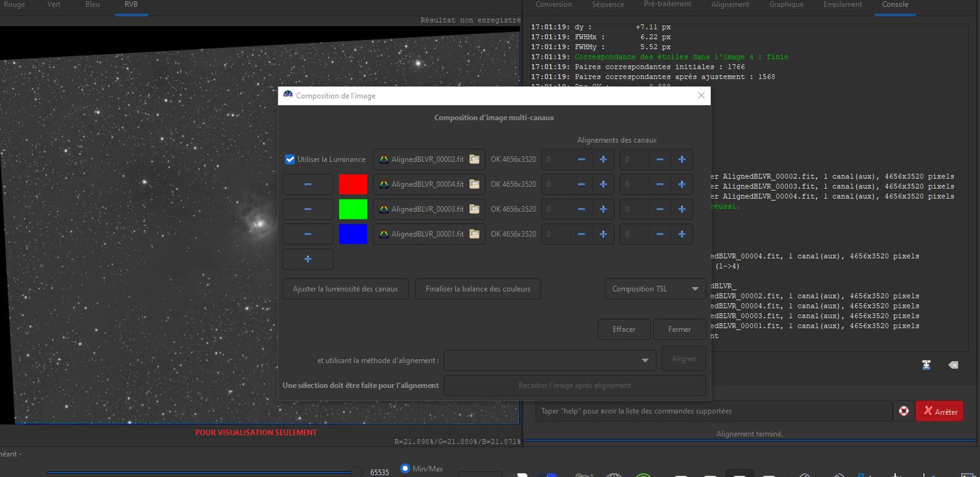Click the lifebuoy help icon beside command field
The image size is (980, 477).
tap(904, 411)
